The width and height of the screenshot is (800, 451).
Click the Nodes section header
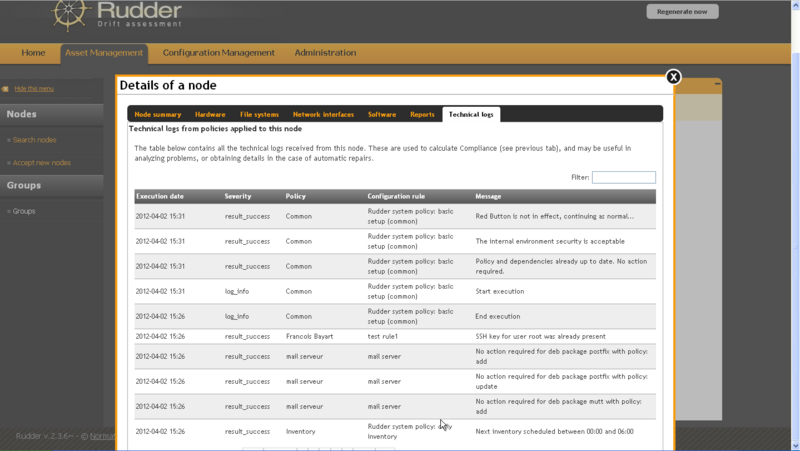click(52, 114)
